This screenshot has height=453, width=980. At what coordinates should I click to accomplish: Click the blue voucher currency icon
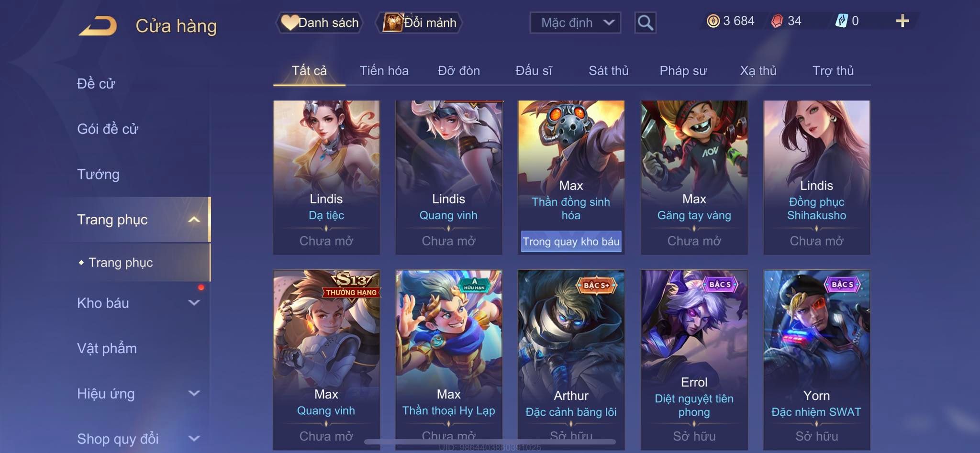(x=841, y=21)
